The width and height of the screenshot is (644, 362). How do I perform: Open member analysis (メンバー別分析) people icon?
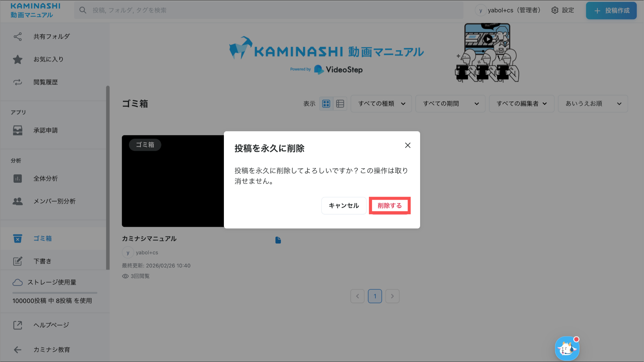(x=18, y=201)
